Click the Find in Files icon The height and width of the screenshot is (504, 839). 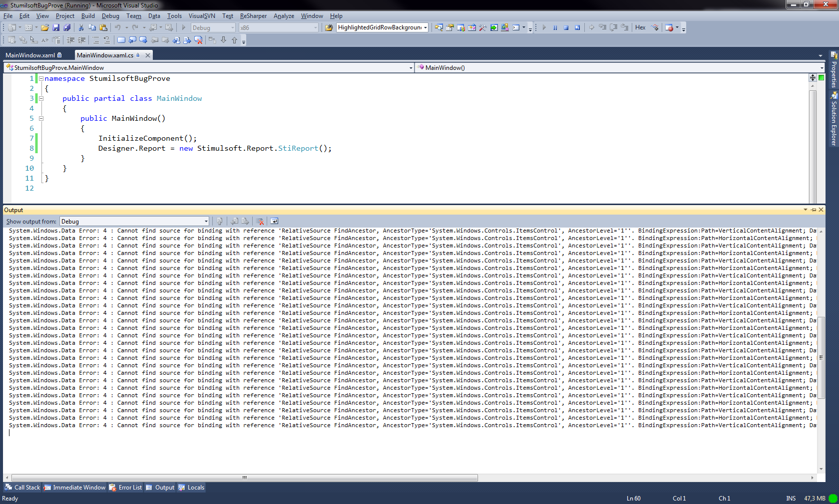pos(329,28)
